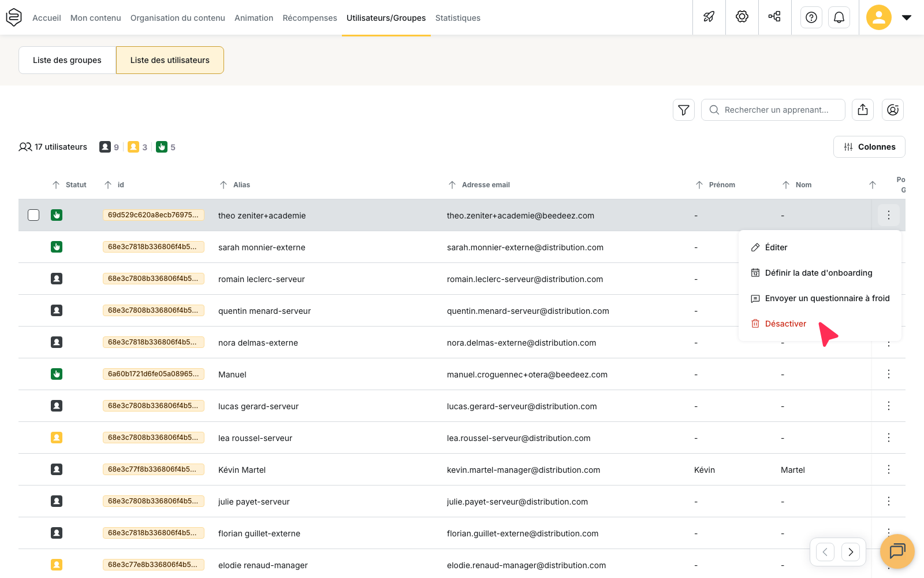Open Statistiques section
The height and width of the screenshot is (578, 924).
(x=458, y=18)
